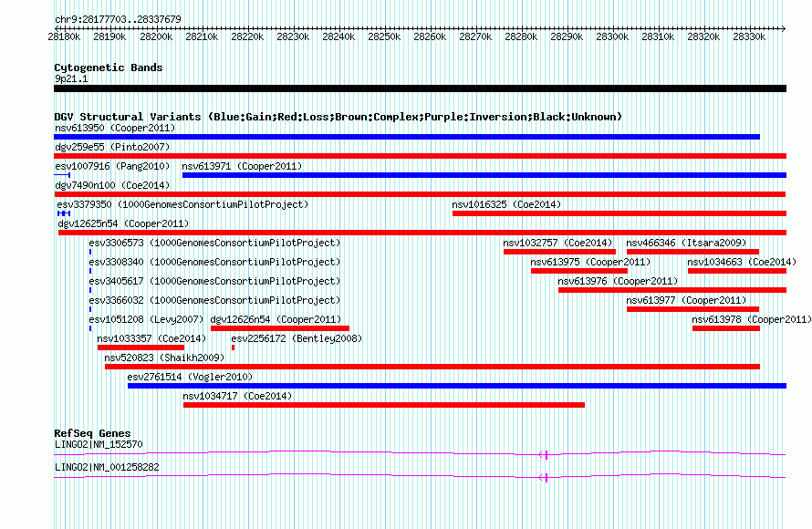This screenshot has width=812, height=529.
Task: Select the nsv1032757 (Coe2014) red bar
Action: (559, 252)
